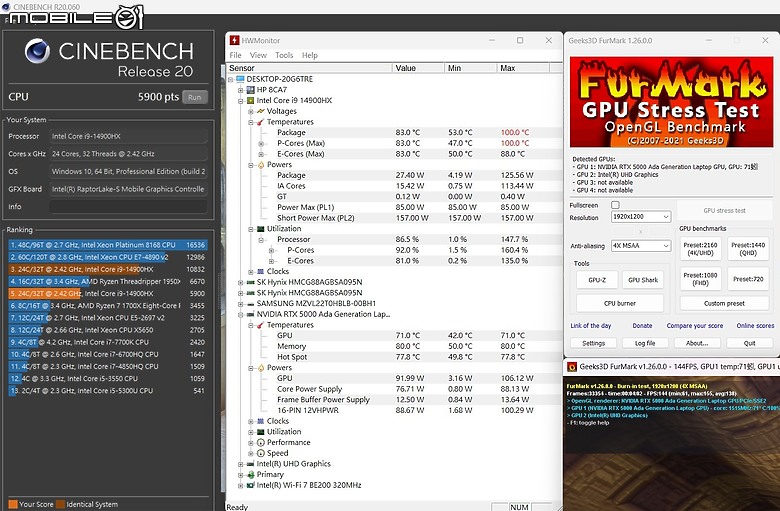Enable the Fullscreen checkbox in FurMark
This screenshot has width=780, height=511.
(x=615, y=205)
